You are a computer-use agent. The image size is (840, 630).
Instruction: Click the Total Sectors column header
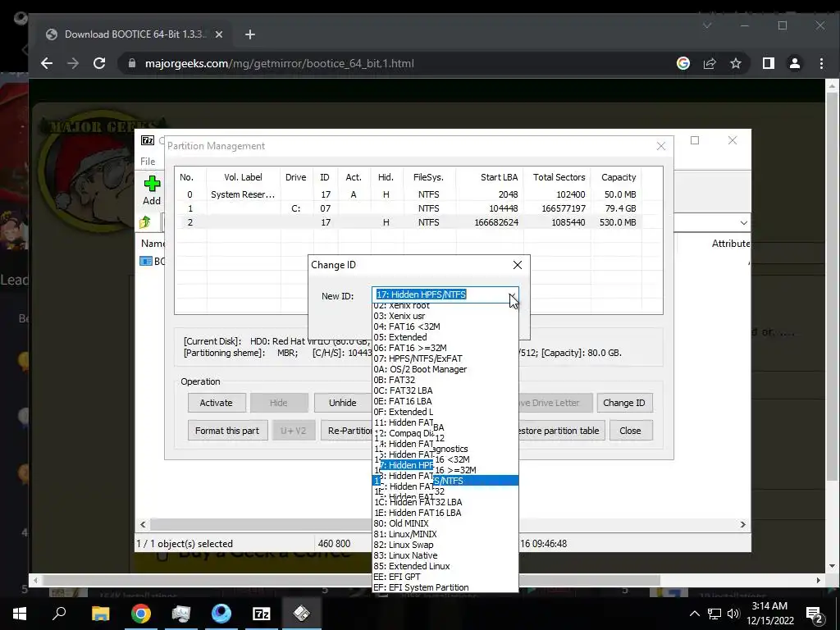[558, 177]
